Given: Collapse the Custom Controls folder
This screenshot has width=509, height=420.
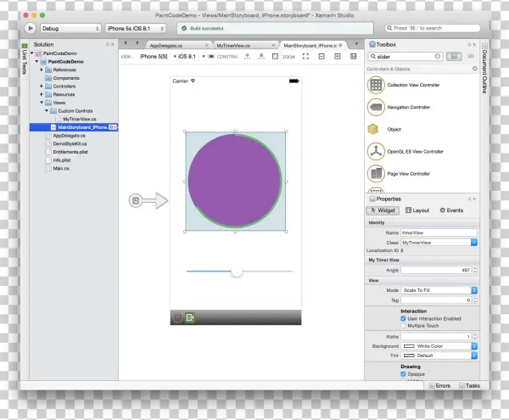Looking at the screenshot, I should pyautogui.click(x=47, y=110).
